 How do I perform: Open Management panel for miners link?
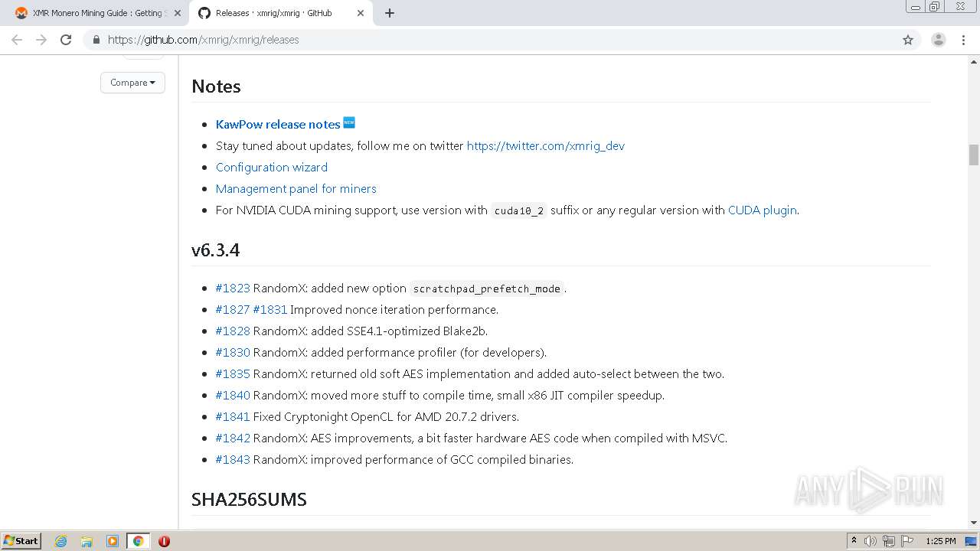pyautogui.click(x=296, y=188)
